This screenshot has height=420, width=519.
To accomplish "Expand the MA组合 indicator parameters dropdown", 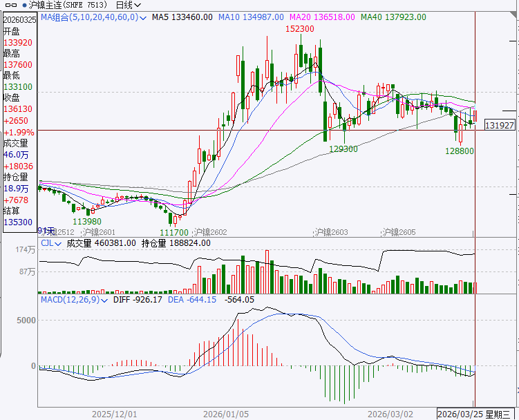I will click(x=142, y=17).
